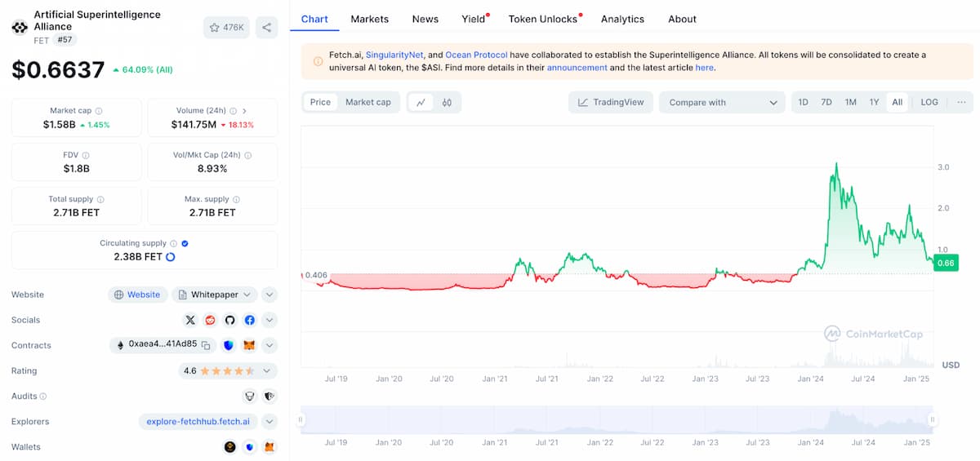
Task: Click the Market cap info icon
Action: (x=99, y=111)
